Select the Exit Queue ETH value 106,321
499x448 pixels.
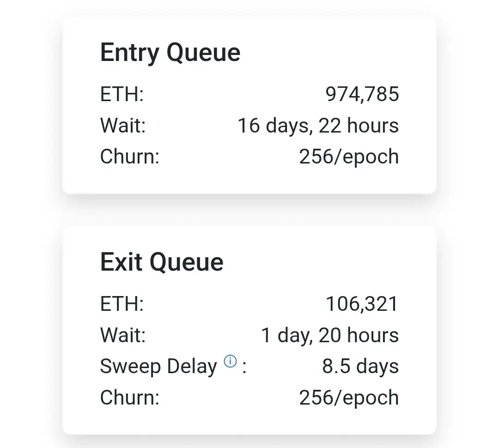coord(362,304)
